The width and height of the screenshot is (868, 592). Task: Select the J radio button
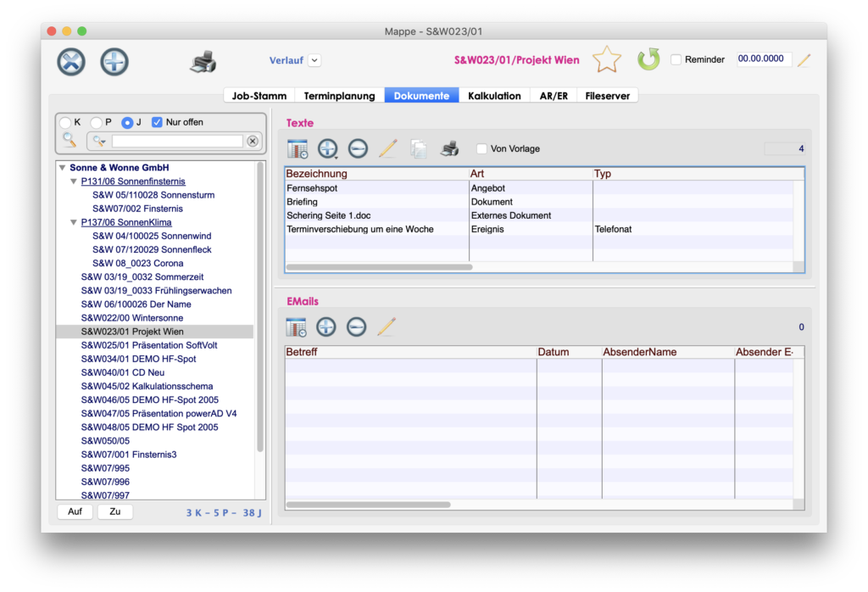127,122
